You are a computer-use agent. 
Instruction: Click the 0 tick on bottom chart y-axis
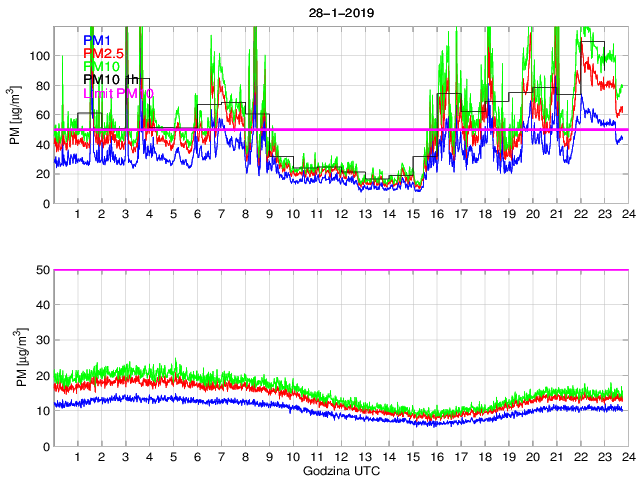pyautogui.click(x=45, y=446)
